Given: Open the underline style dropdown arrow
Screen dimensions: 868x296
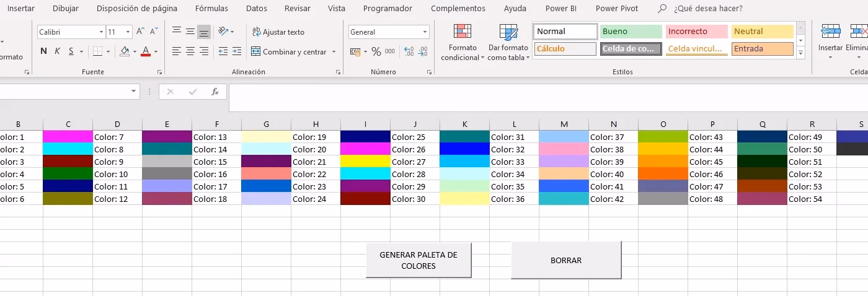Looking at the screenshot, I should (x=82, y=51).
